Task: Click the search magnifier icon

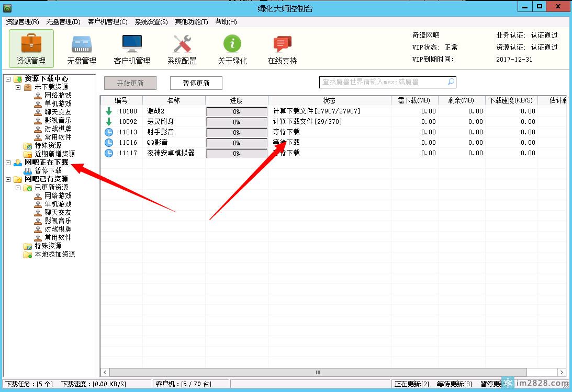Action: coord(451,82)
